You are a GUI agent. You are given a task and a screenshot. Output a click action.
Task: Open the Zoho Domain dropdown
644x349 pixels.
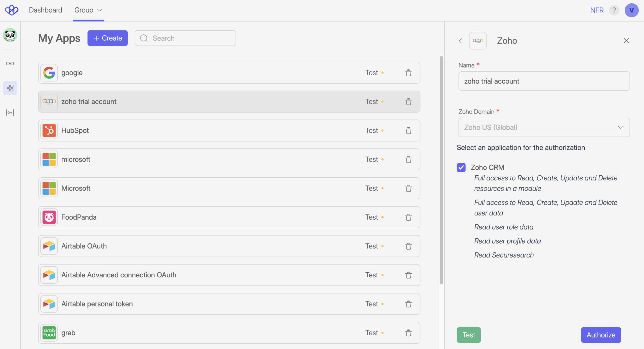click(x=544, y=127)
